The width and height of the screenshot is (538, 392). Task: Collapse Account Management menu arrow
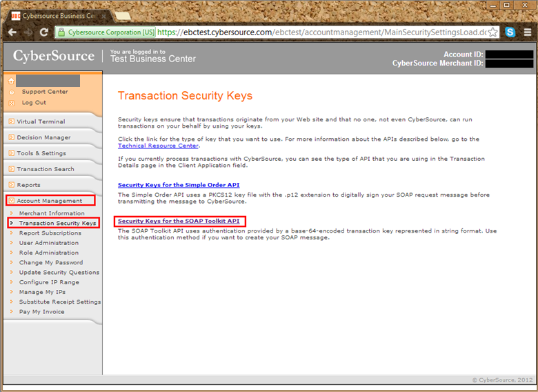[x=11, y=200]
